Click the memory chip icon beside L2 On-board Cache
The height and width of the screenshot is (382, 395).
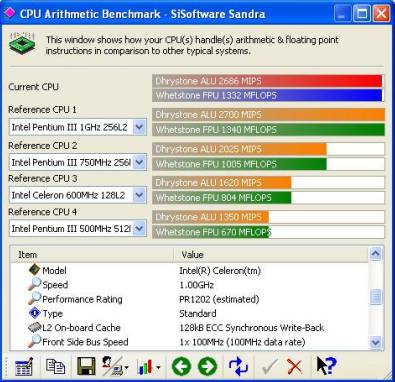(x=35, y=327)
